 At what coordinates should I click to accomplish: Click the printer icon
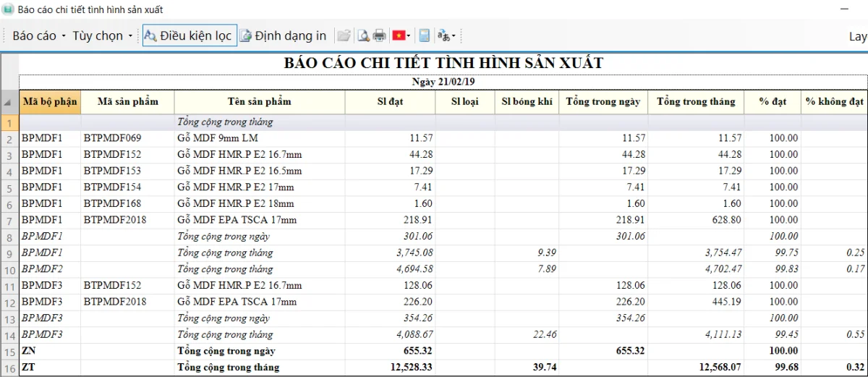tap(379, 35)
